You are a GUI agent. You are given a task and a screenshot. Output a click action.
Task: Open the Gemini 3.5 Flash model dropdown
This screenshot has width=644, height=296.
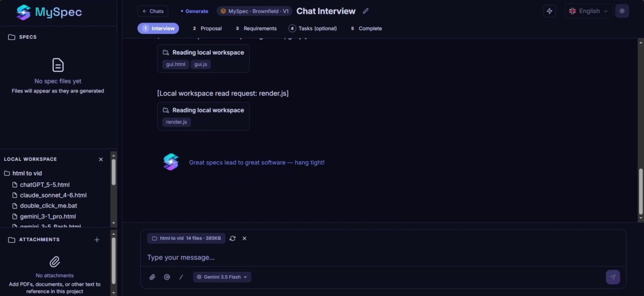[x=222, y=277]
